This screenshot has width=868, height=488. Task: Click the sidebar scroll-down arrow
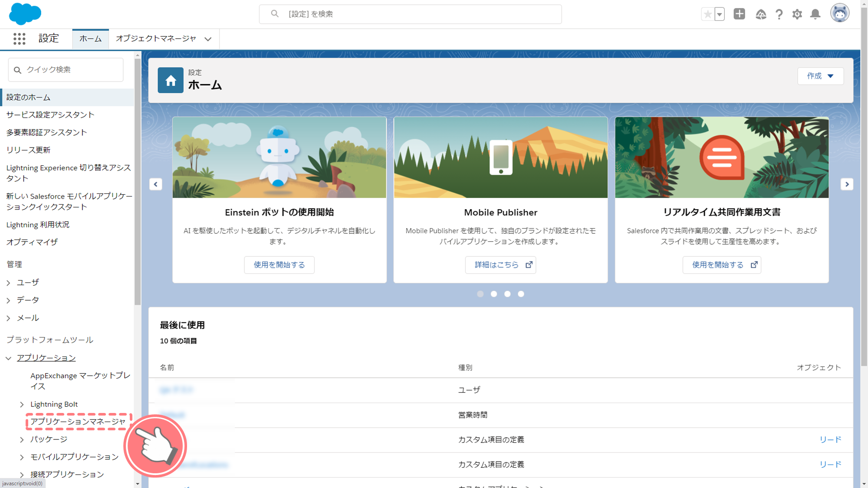[x=138, y=484]
